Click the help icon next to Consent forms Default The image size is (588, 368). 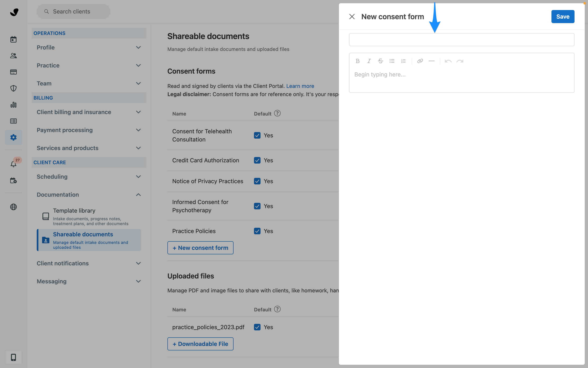click(x=277, y=113)
